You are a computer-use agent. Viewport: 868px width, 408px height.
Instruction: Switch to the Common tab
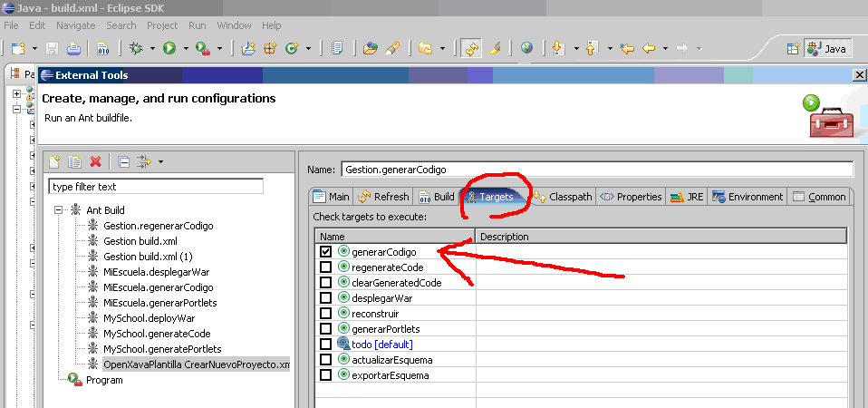click(x=819, y=197)
